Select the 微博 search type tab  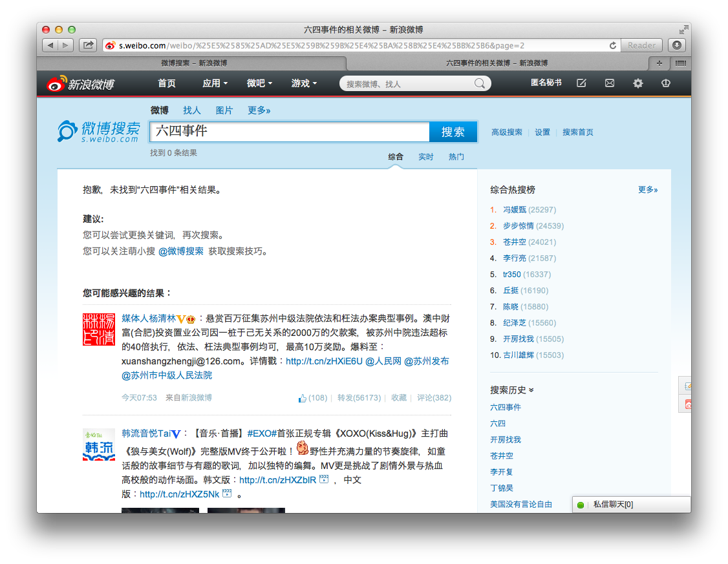[x=159, y=110]
